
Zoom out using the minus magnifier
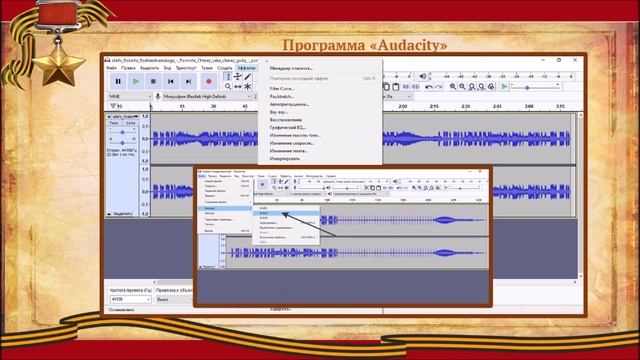coord(462,87)
